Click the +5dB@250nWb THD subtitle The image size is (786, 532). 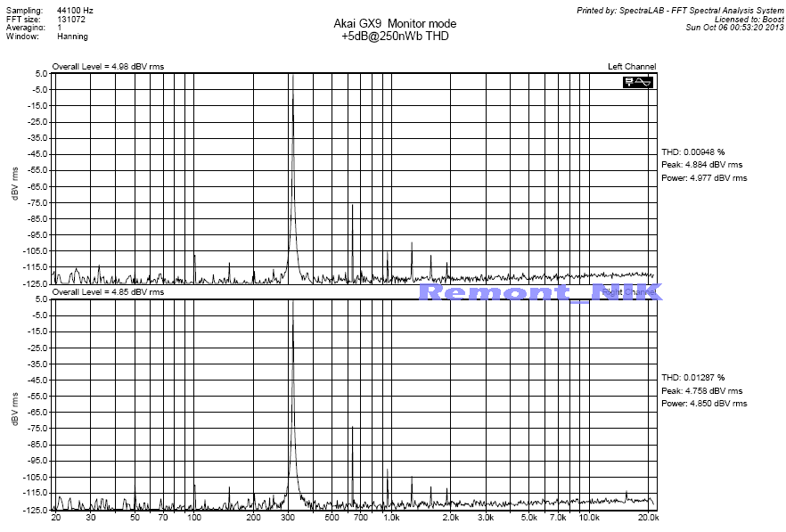[x=392, y=36]
